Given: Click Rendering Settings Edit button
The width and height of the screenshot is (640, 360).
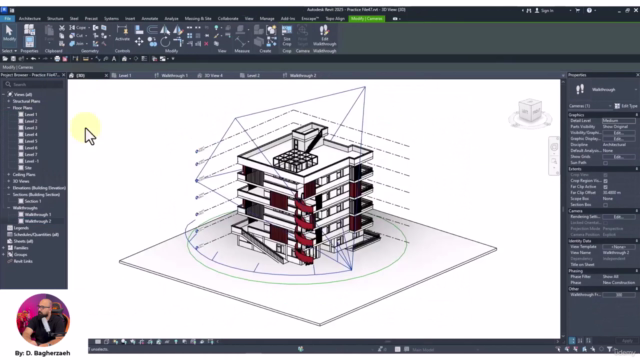Looking at the screenshot, I should (618, 217).
